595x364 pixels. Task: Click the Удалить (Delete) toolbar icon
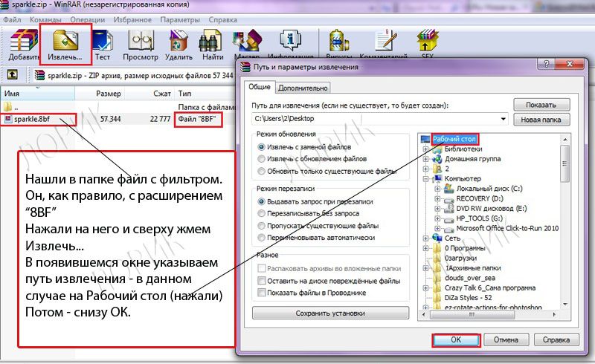pos(178,40)
